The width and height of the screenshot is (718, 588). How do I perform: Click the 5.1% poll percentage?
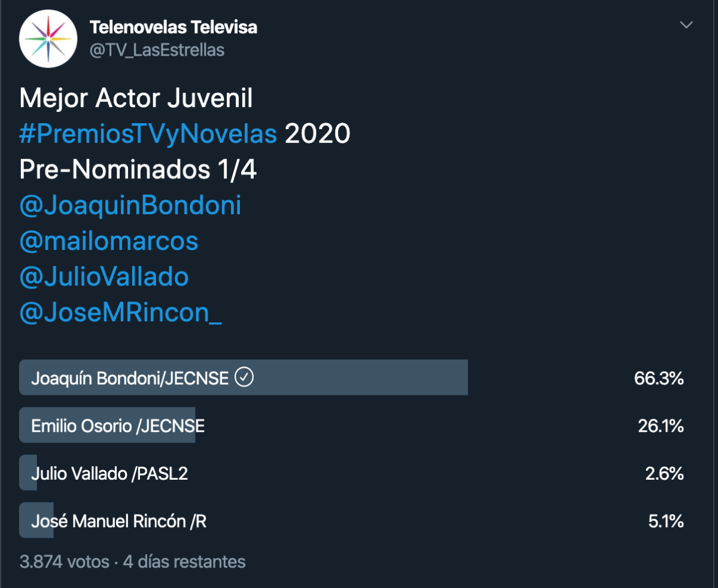coord(666,521)
